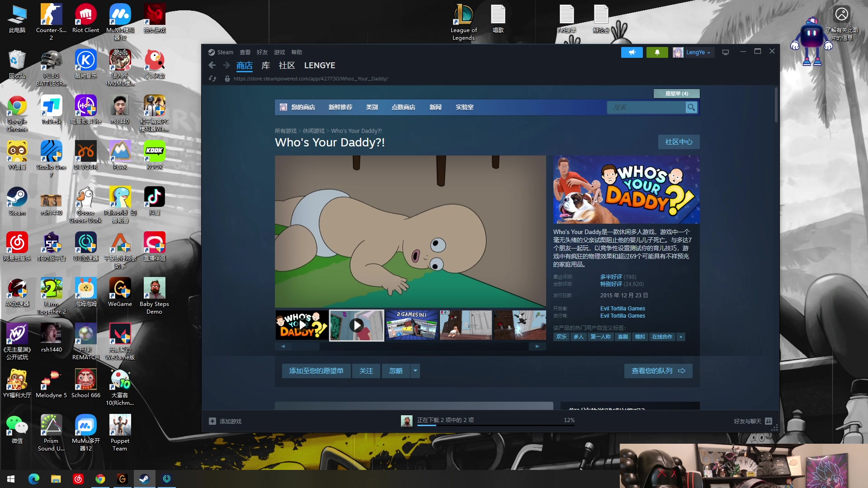Viewport: 868px width, 488px height.
Task: Open Google Chrome desktop icon
Action: point(17,113)
